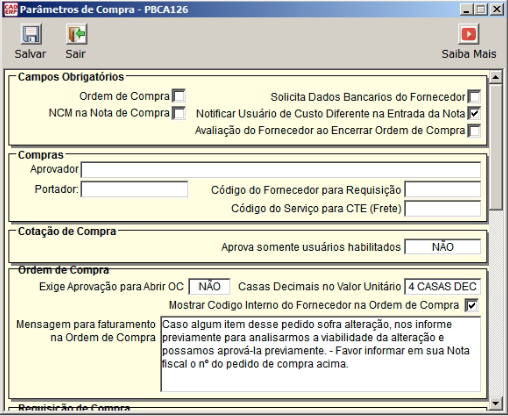
Task: Click the Salvar floppy disk icon
Action: [31, 34]
